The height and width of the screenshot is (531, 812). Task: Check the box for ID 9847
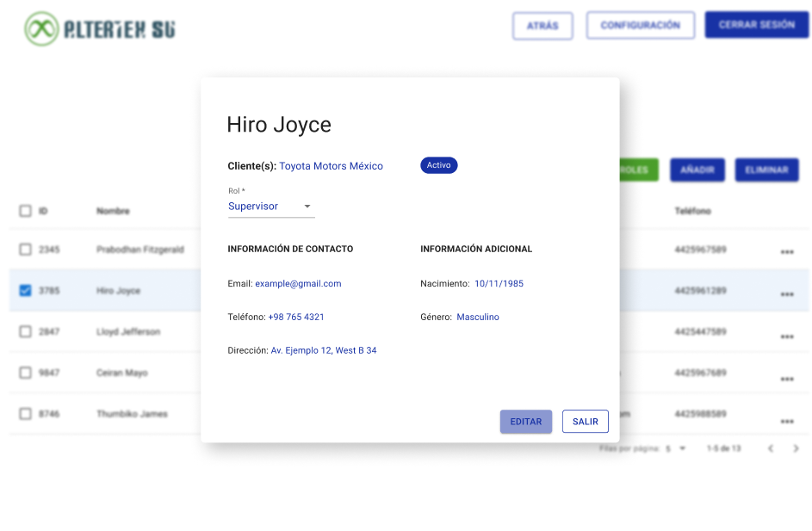[x=25, y=373]
